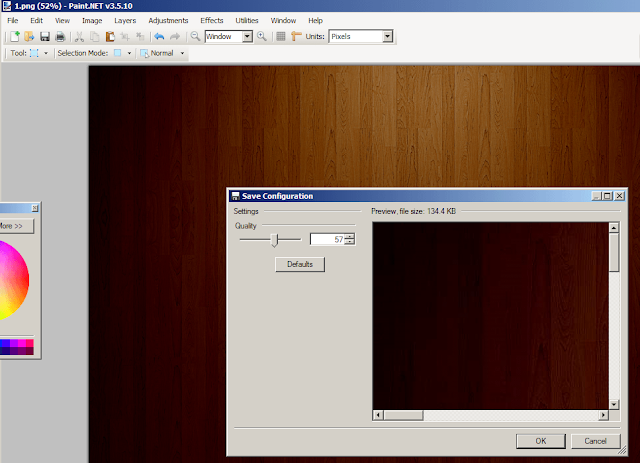Viewport: 640px width, 463px height.
Task: Save using the floppy disk icon
Action: click(44, 36)
